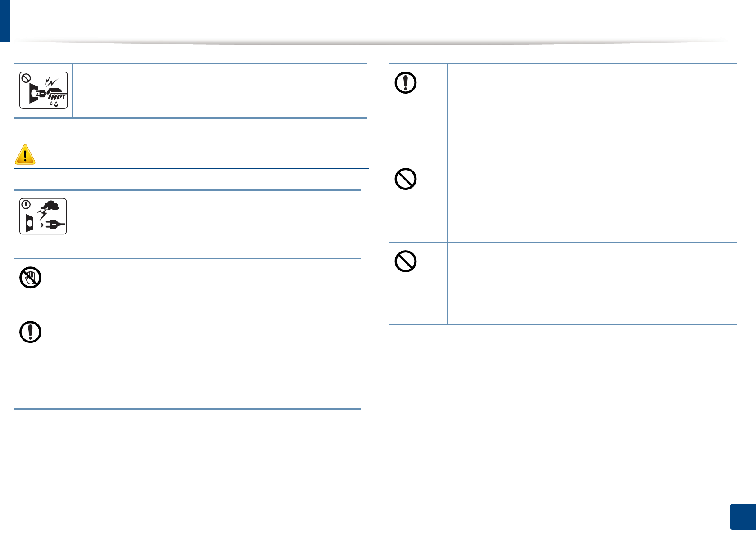Click the blank cell beside do-not-touch hand icon
The height and width of the screenshot is (536, 756).
[217, 286]
